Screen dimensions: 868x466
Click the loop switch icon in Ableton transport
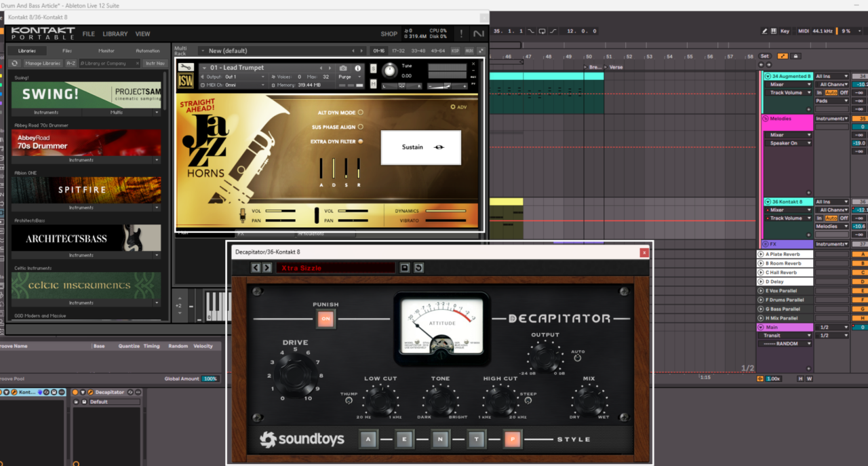pyautogui.click(x=542, y=31)
